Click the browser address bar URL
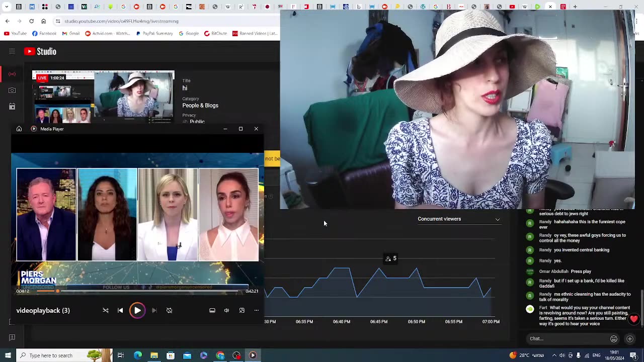The height and width of the screenshot is (362, 644). (x=121, y=21)
